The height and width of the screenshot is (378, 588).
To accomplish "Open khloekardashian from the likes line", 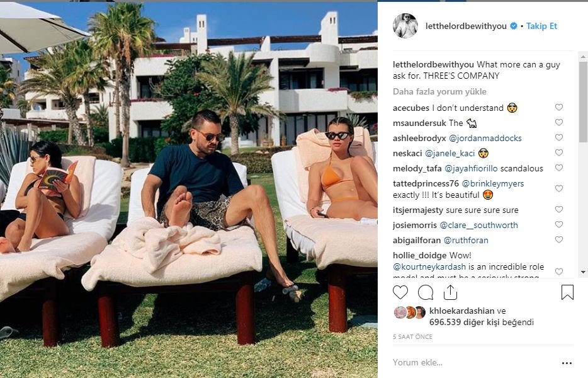I will 461,311.
